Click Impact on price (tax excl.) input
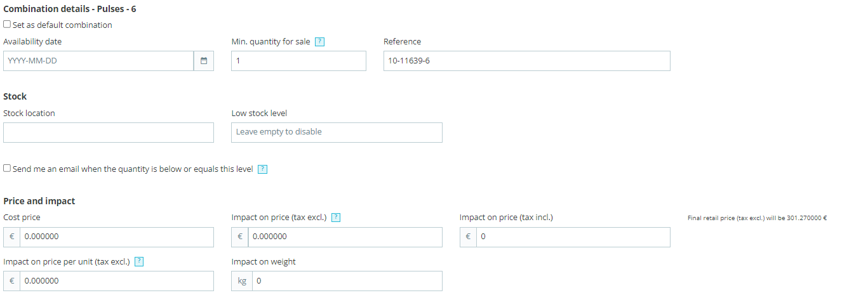Image resolution: width=868 pixels, height=307 pixels. click(345, 237)
